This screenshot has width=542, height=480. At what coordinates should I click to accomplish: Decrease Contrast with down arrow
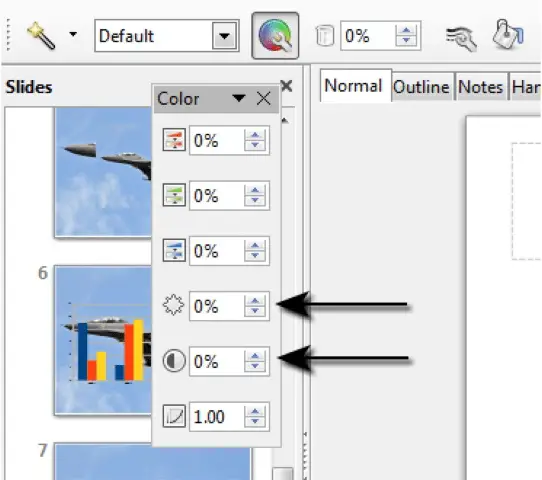coord(255,367)
